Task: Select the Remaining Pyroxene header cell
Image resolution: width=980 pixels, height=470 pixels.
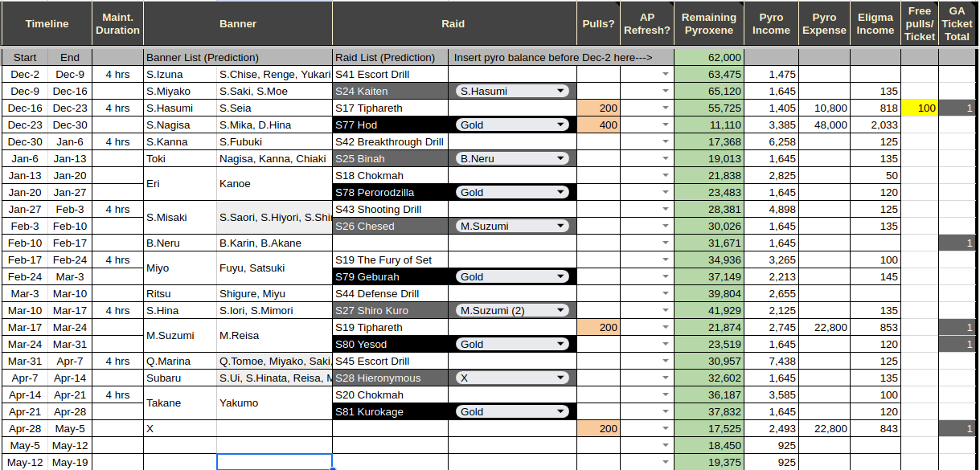Action: coord(709,23)
